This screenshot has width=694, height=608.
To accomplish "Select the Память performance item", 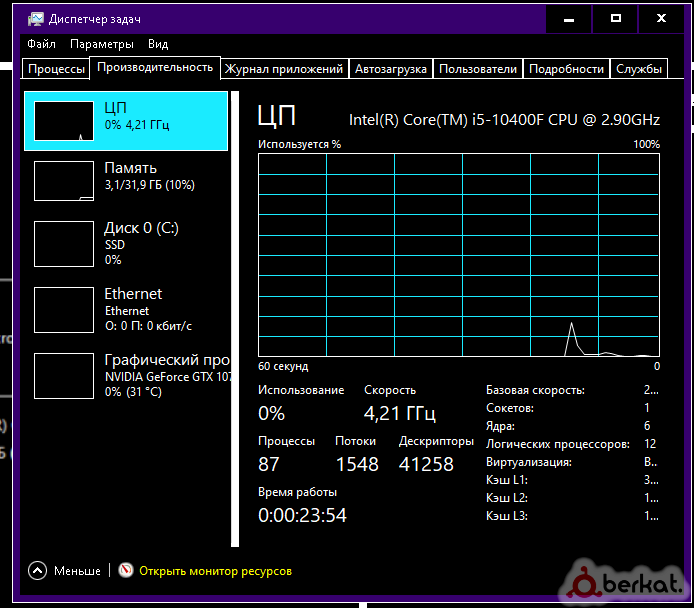I will click(126, 181).
